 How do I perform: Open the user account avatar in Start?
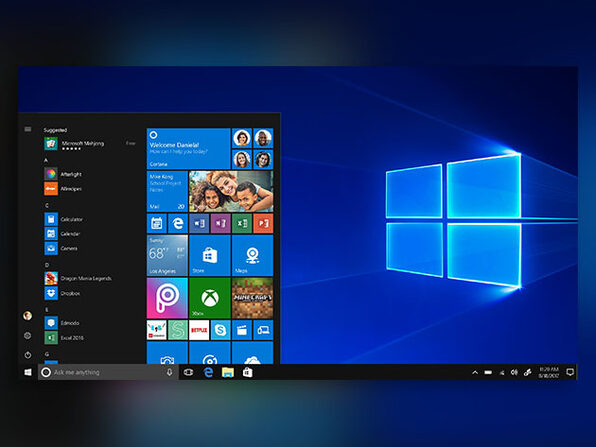pyautogui.click(x=27, y=315)
